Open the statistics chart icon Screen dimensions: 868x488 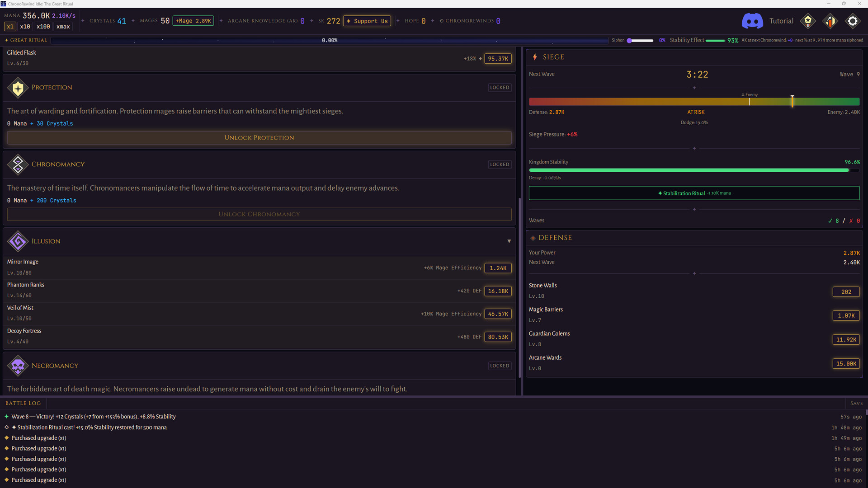(830, 21)
